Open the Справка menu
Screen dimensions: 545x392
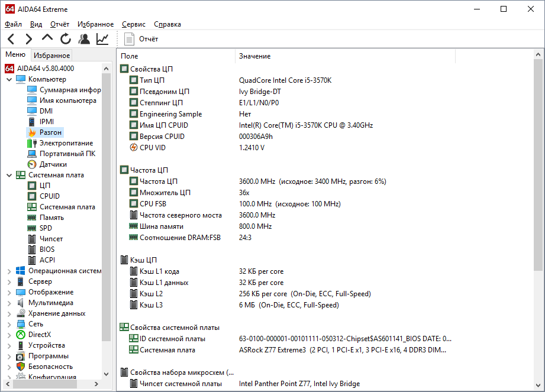pyautogui.click(x=167, y=24)
